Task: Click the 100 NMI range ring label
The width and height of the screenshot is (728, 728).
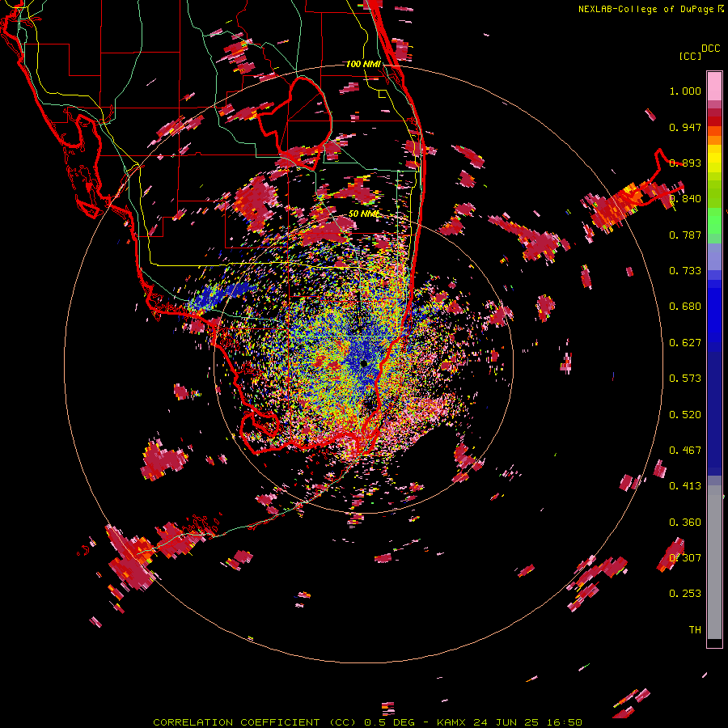Action: coord(363,64)
